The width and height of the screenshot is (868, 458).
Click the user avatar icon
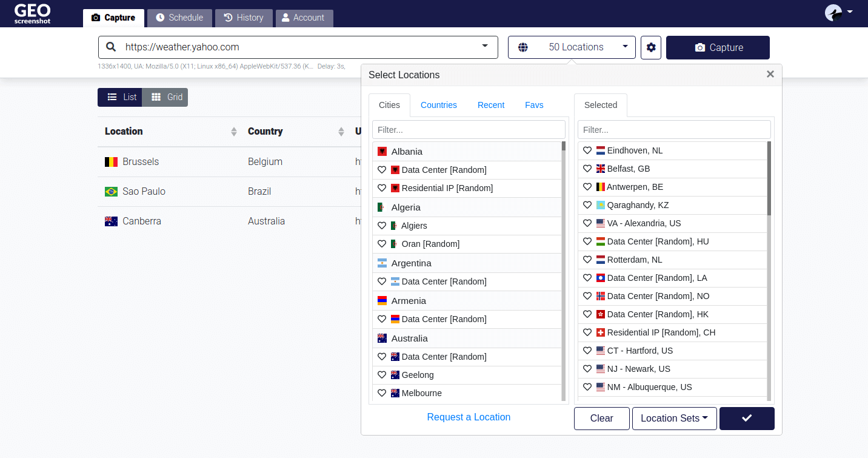(x=833, y=13)
